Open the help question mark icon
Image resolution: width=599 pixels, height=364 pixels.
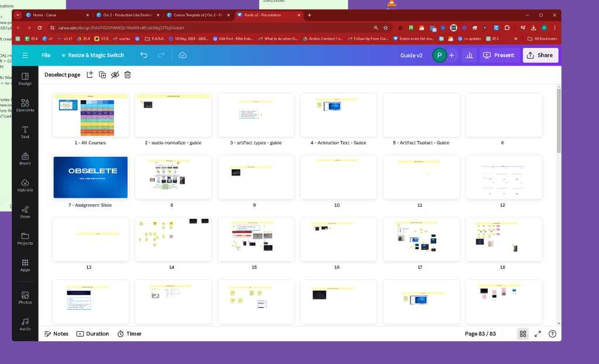click(x=552, y=334)
